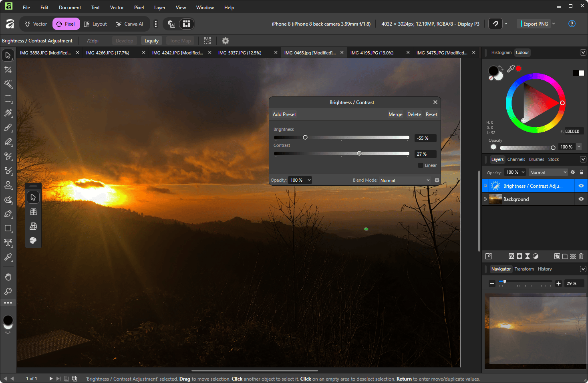
Task: Select the Clone Stamp tool
Action: pos(8,185)
